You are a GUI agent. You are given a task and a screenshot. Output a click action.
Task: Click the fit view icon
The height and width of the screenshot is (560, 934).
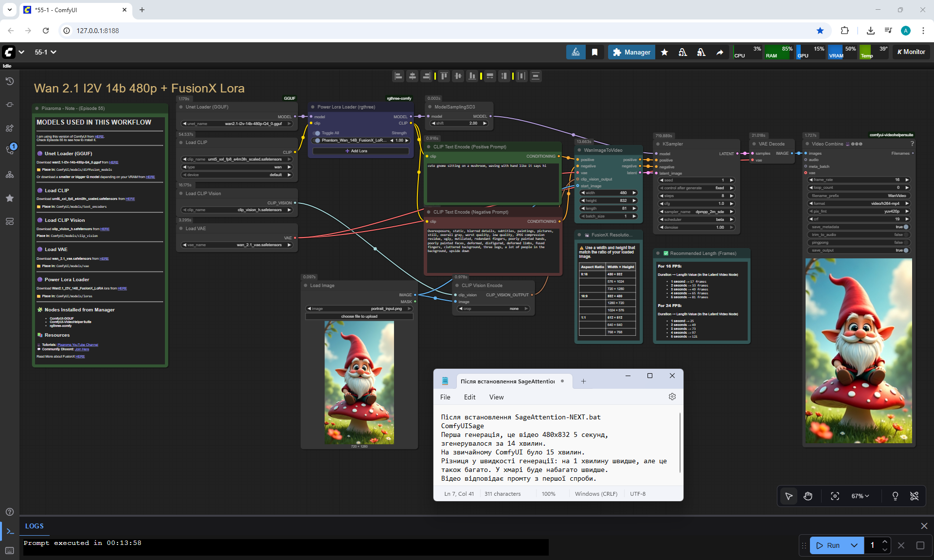point(835,496)
